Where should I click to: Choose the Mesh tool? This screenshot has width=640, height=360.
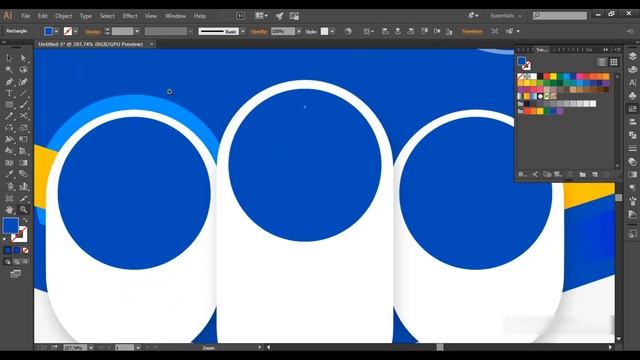point(9,163)
